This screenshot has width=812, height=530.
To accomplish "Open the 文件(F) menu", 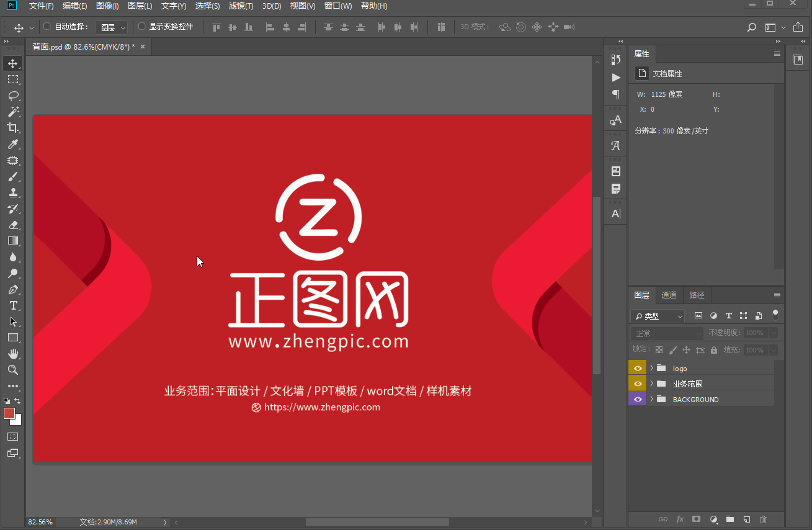I will (42, 6).
